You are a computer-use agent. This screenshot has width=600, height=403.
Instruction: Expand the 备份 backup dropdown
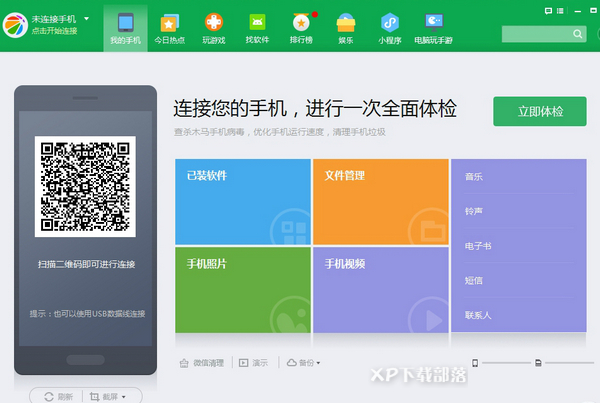coord(318,363)
